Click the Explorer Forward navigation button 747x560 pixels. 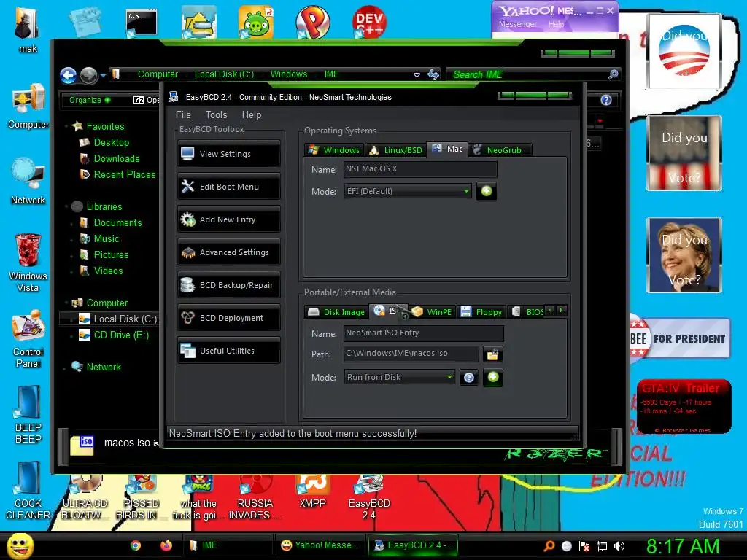tap(88, 75)
